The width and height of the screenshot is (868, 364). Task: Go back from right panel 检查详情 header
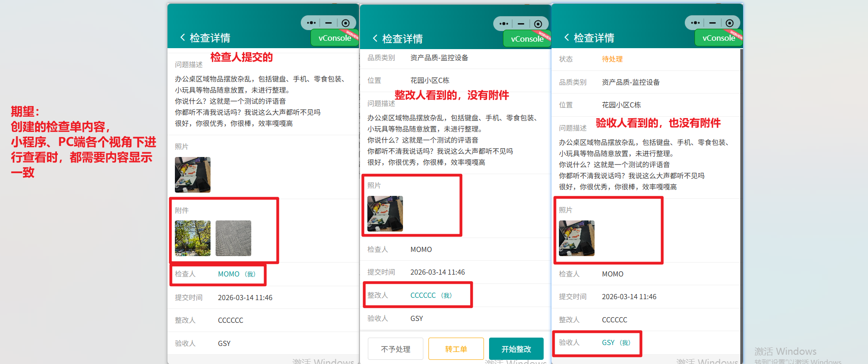[x=567, y=38]
